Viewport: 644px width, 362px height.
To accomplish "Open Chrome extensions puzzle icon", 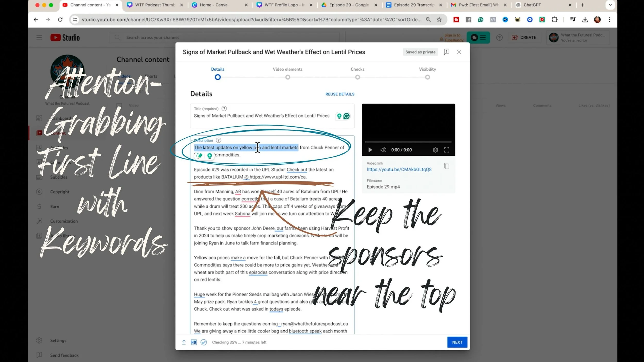I will (554, 20).
